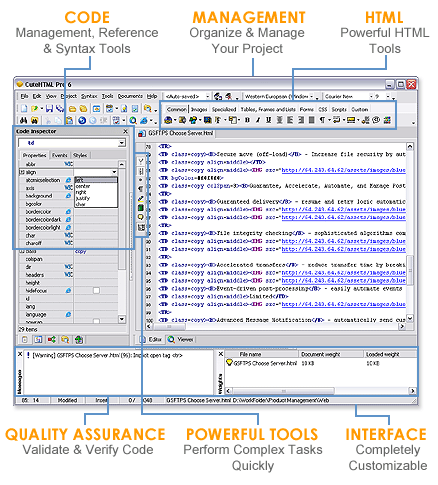
Task: Click the center alignment icon in HTML toolbar
Action: click(x=279, y=120)
